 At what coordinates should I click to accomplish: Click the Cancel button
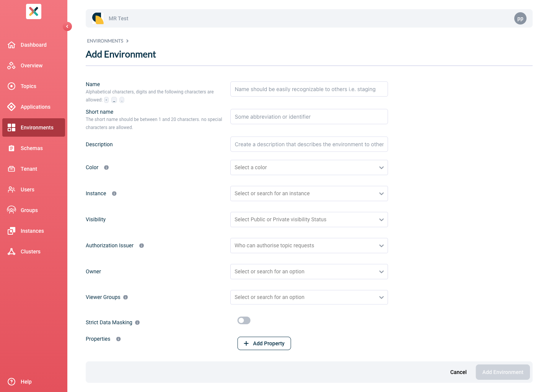458,372
